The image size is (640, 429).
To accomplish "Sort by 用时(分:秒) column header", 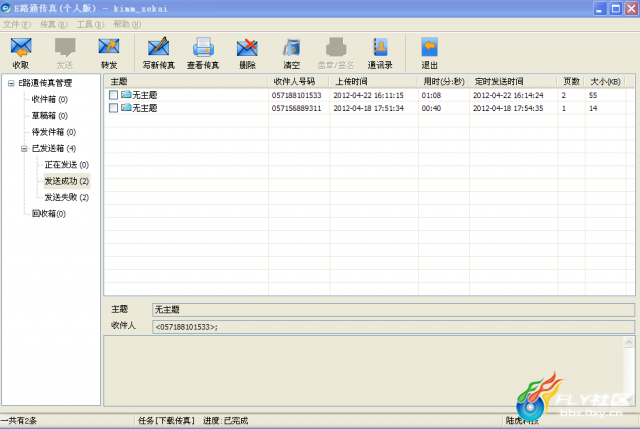I will (444, 82).
